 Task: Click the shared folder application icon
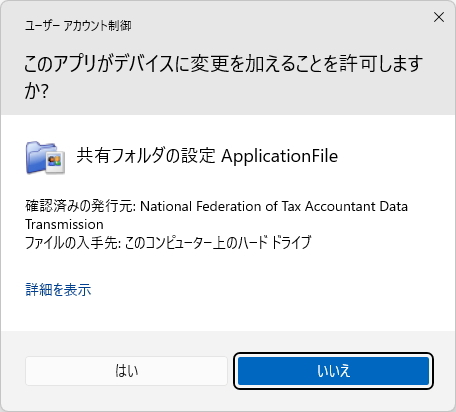tap(45, 157)
